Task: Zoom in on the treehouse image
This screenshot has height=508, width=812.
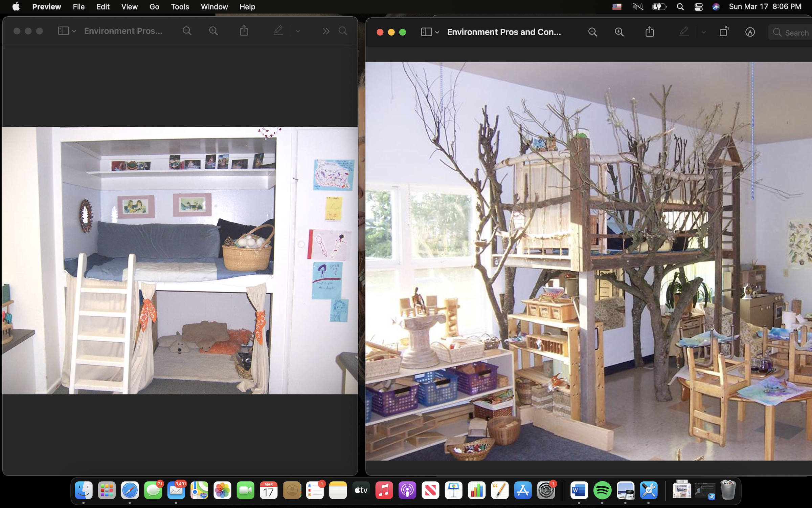Action: click(x=619, y=32)
